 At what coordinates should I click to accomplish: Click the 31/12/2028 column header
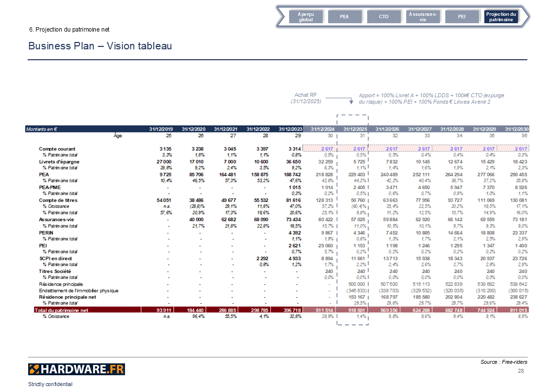coord(452,129)
